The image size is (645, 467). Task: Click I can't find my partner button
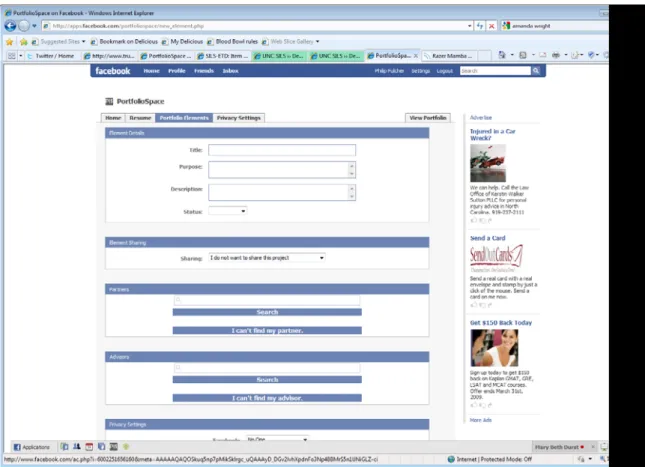(x=267, y=330)
